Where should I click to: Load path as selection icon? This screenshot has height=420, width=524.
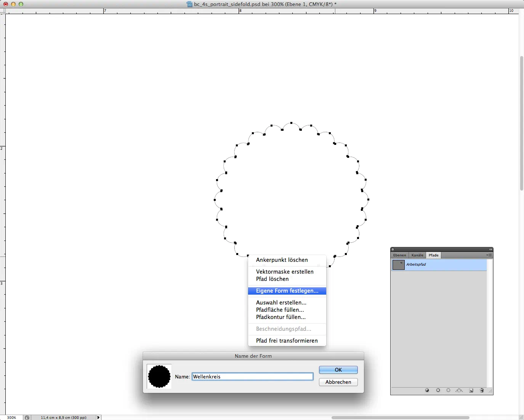click(449, 390)
